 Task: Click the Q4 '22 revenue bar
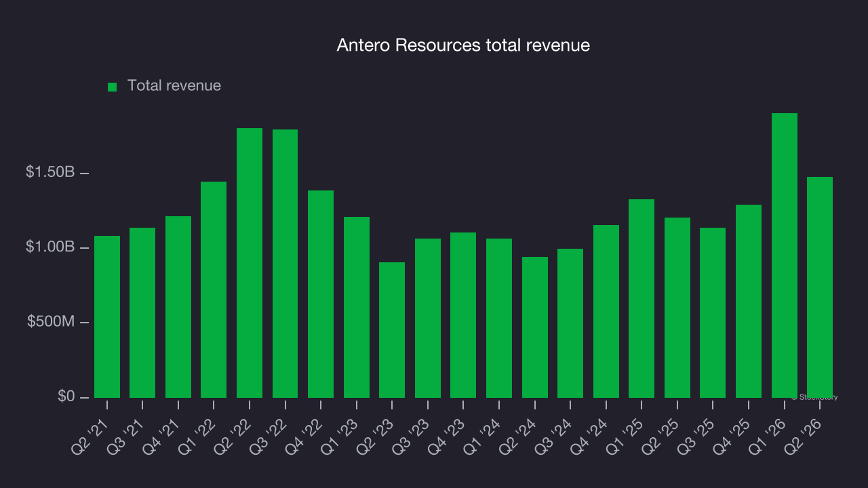pos(321,294)
